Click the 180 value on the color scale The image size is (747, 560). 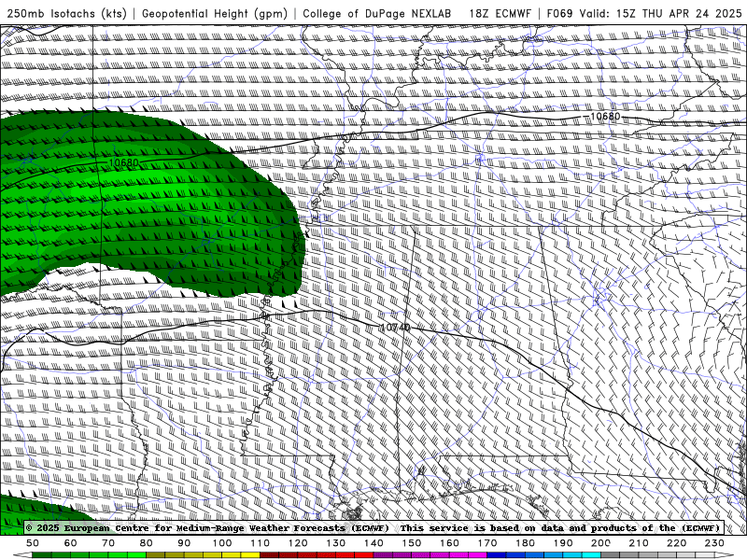525,543
